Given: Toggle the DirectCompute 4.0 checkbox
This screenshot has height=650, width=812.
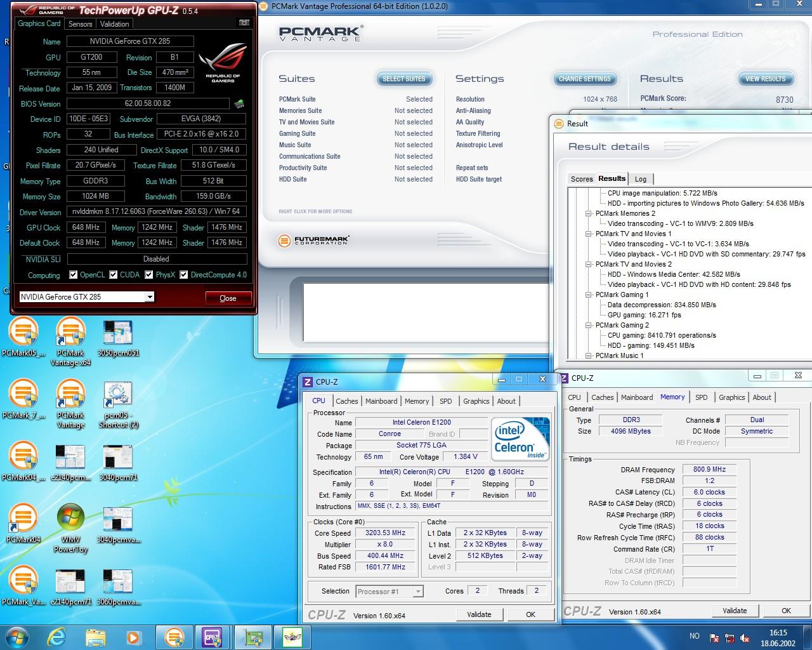Looking at the screenshot, I should click(x=184, y=275).
